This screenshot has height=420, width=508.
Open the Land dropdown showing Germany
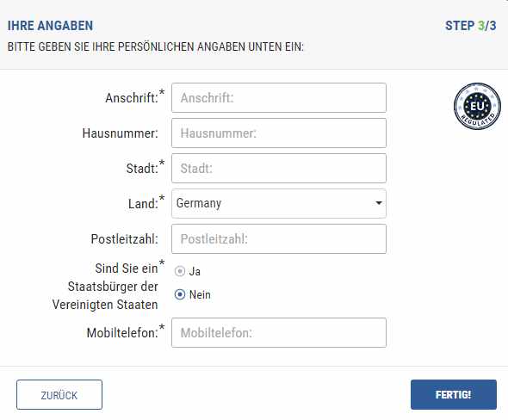[279, 203]
